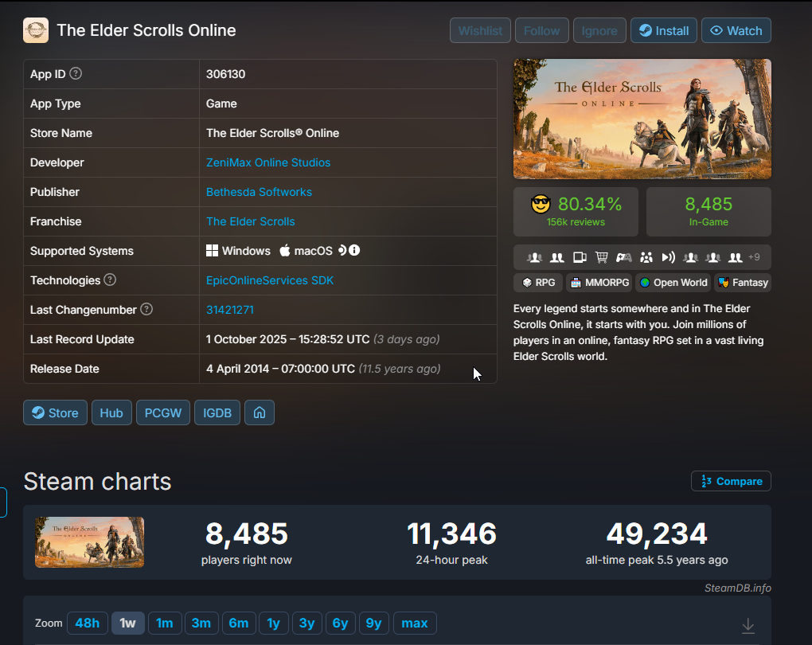The width and height of the screenshot is (812, 645).
Task: Open the ZeniMax Online Studios developer link
Action: click(268, 162)
